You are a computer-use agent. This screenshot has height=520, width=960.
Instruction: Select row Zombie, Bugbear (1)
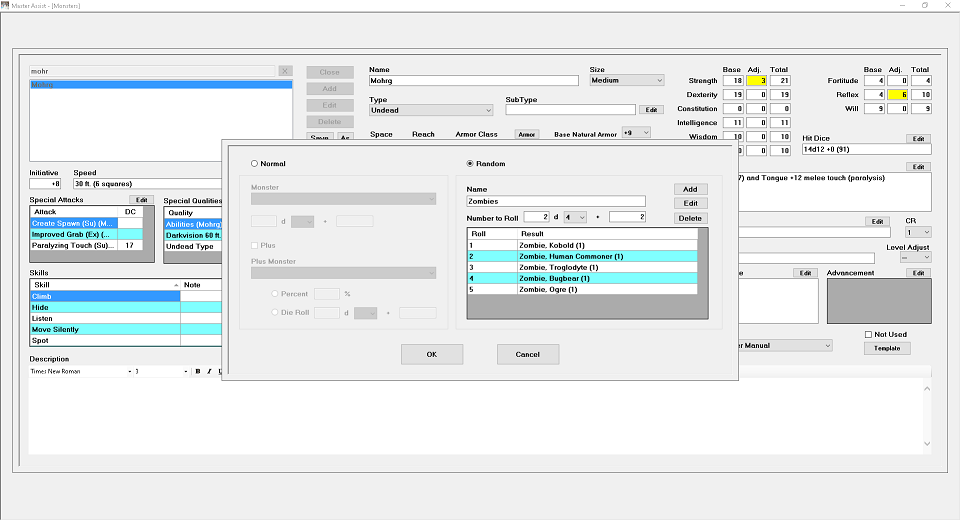coord(582,278)
